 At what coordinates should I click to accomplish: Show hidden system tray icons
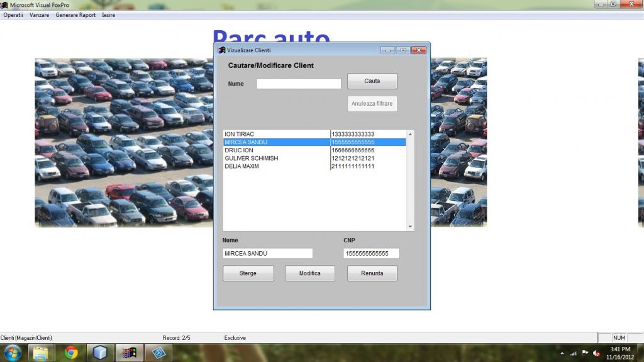561,353
